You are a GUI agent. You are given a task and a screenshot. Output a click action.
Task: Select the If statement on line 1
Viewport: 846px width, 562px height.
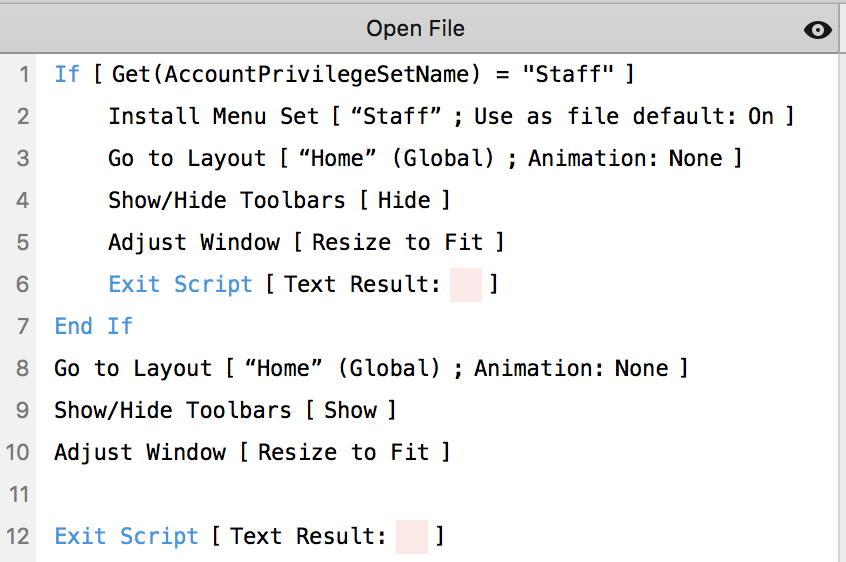click(344, 74)
